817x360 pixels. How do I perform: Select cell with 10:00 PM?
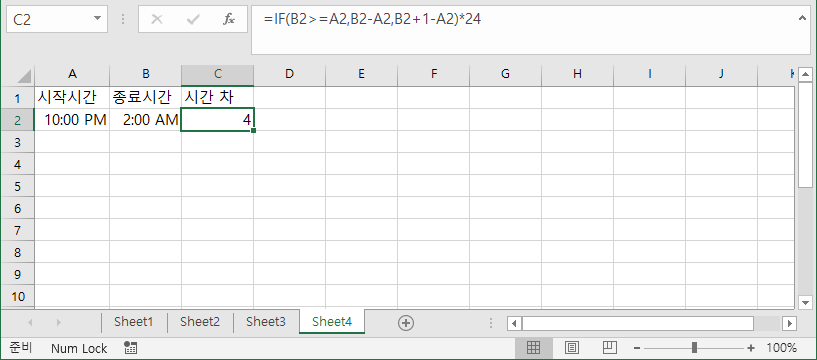pos(72,120)
